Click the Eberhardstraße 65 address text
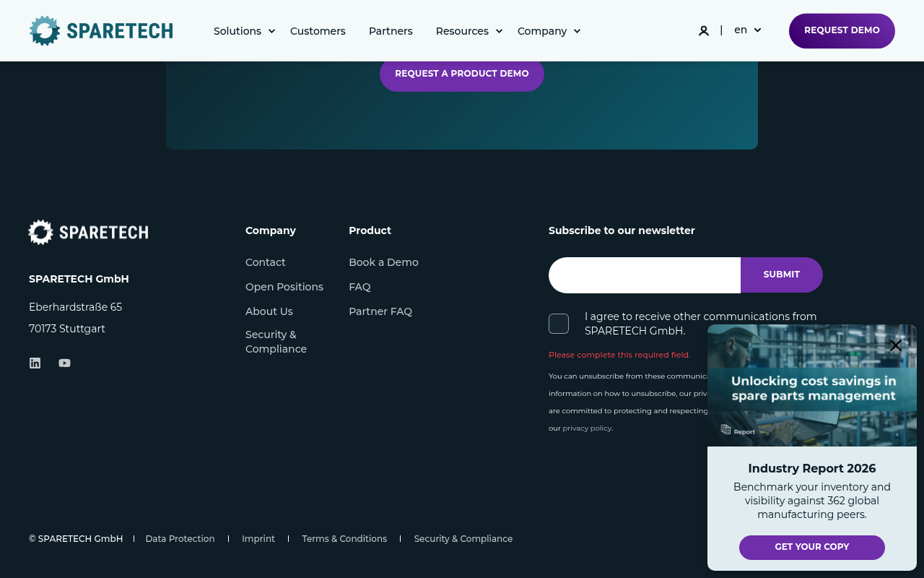This screenshot has height=578, width=924. [75, 307]
